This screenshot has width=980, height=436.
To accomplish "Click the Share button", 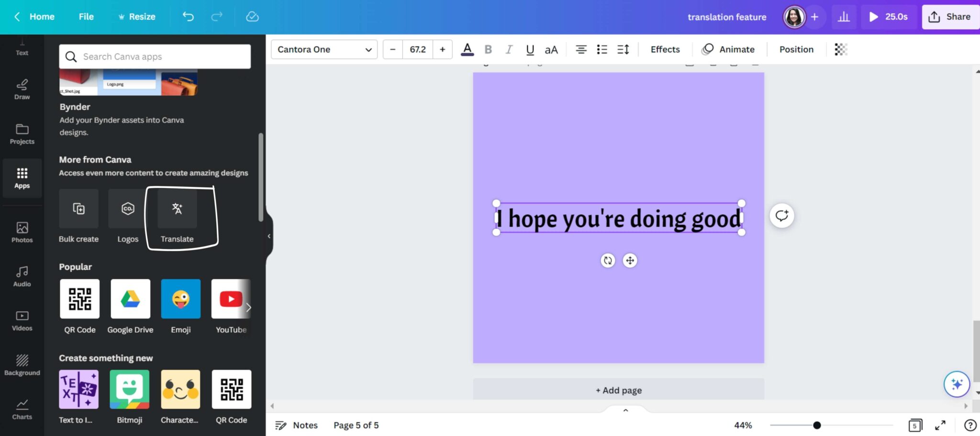I will 950,17.
